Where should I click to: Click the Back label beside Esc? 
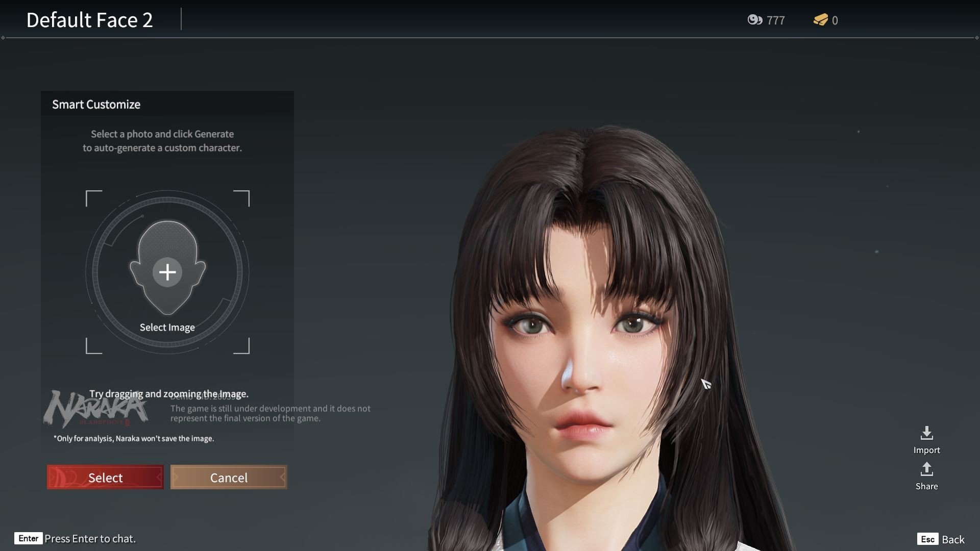coord(953,539)
